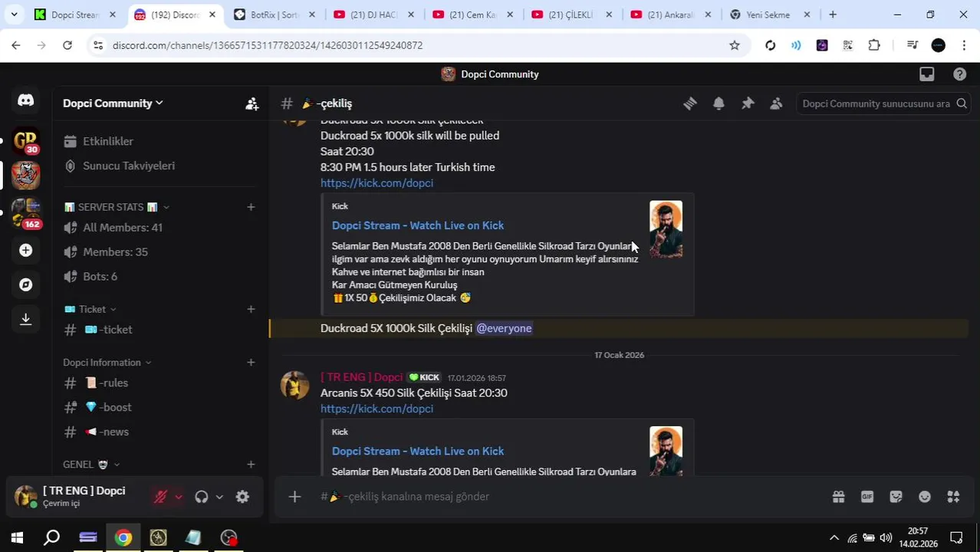The height and width of the screenshot is (552, 980).
Task: Open Discord inbox icon at top
Action: point(927,74)
